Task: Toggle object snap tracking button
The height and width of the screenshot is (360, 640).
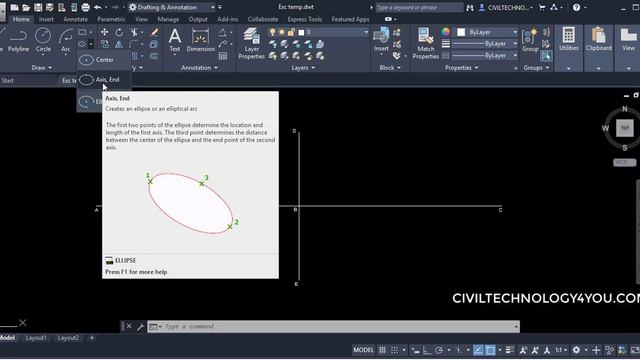Action: coord(478,350)
